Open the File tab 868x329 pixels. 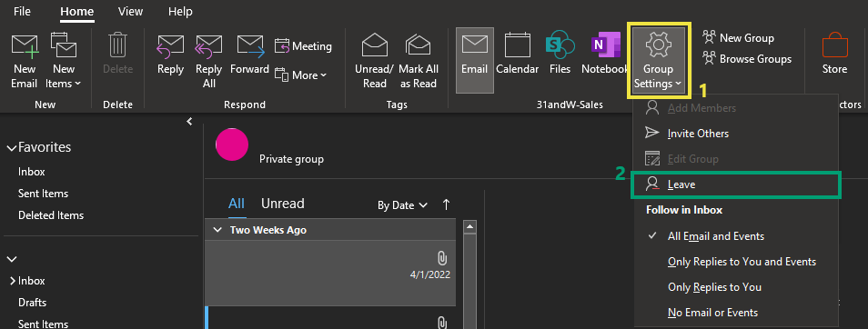pyautogui.click(x=22, y=11)
